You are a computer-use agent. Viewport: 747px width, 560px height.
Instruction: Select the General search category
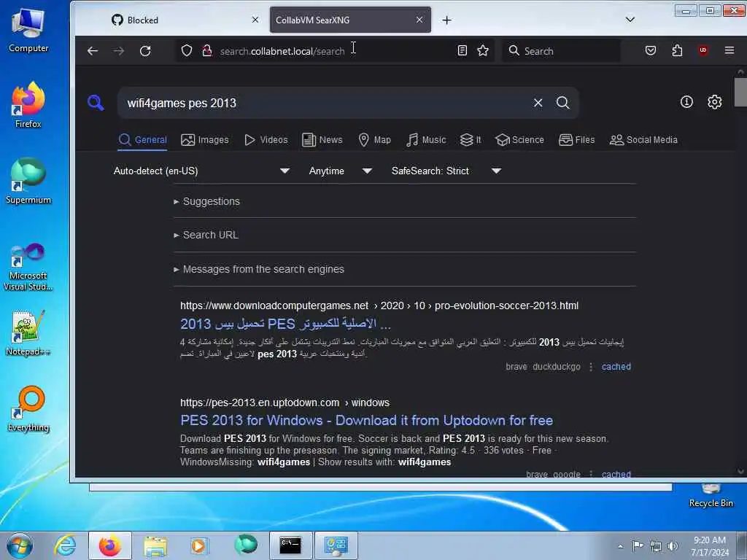(142, 139)
